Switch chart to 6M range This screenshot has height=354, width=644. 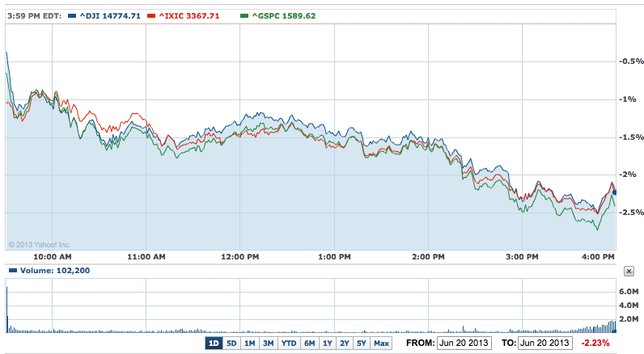(309, 343)
